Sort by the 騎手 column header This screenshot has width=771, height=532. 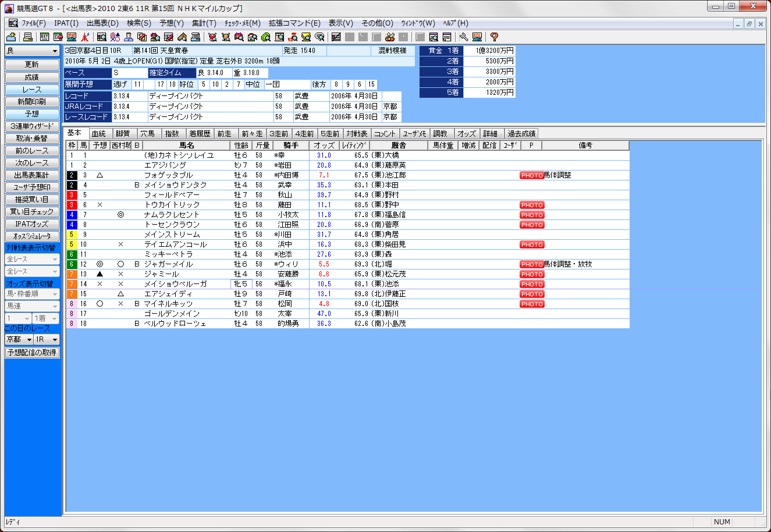coord(291,146)
